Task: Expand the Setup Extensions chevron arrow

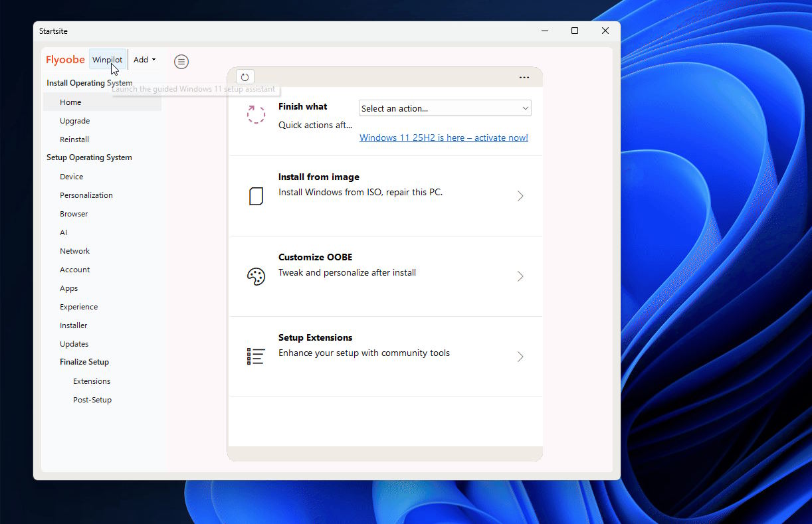Action: (520, 357)
